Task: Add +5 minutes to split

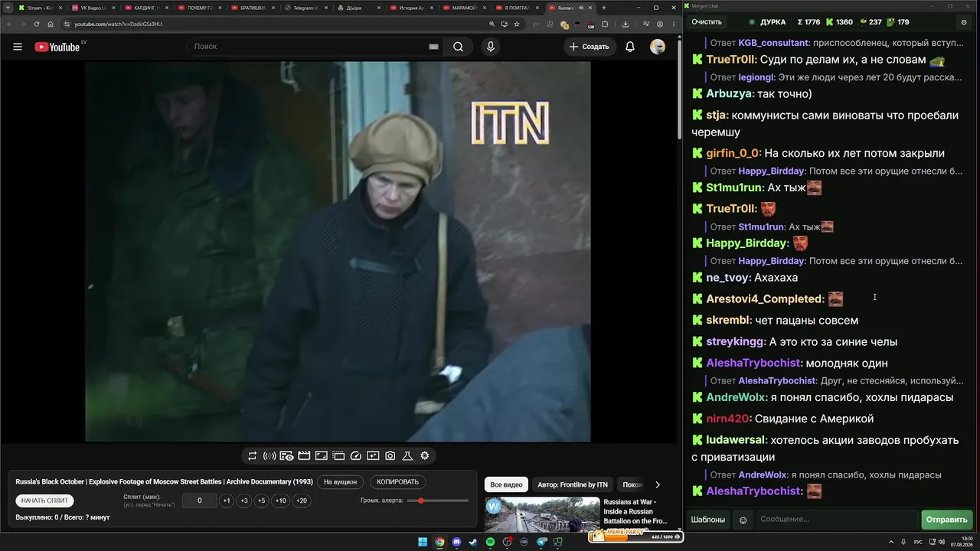Action: (262, 500)
